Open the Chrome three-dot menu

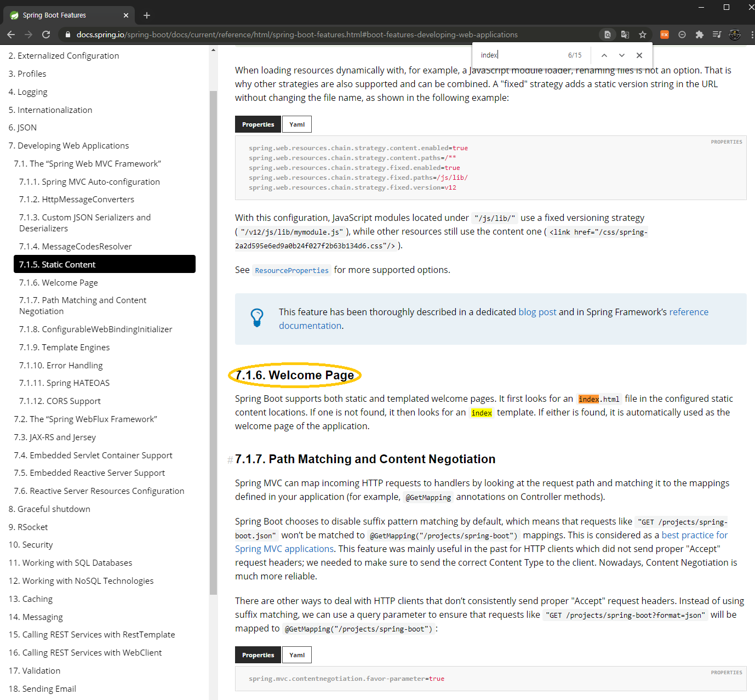[752, 35]
